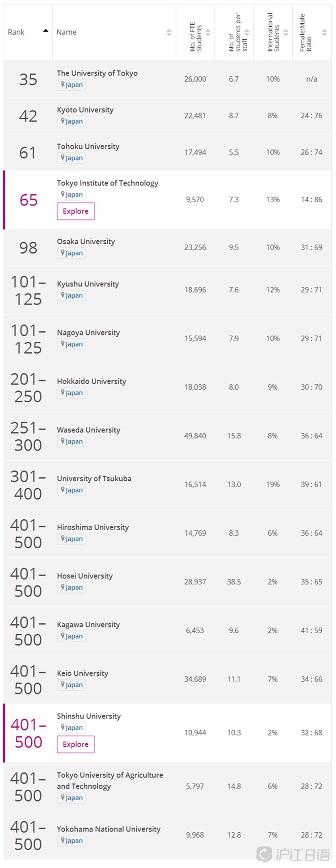
Task: Open Tokyo University of Agriculture and Technology
Action: (x=110, y=780)
